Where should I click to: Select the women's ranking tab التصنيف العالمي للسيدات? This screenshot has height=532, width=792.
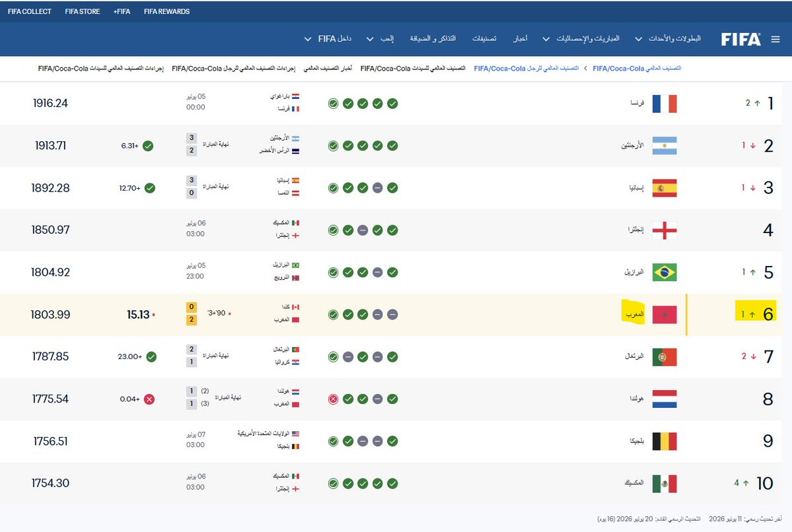click(x=413, y=69)
